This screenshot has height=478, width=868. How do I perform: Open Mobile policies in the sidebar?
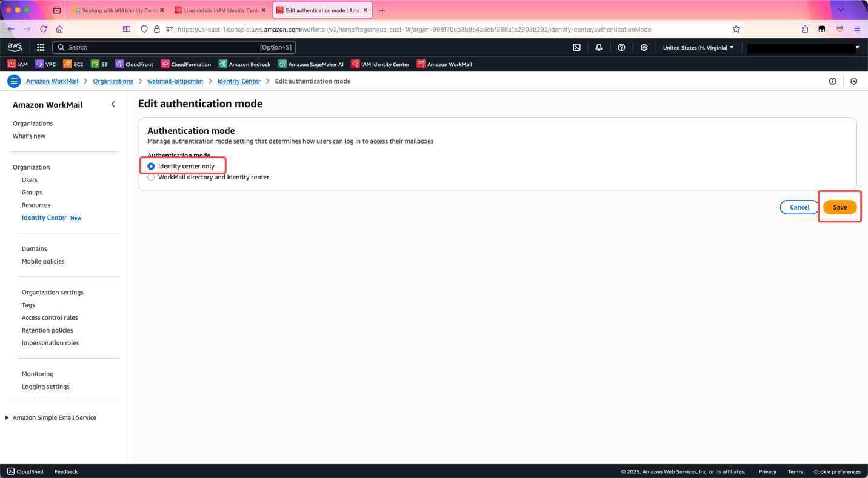(43, 262)
